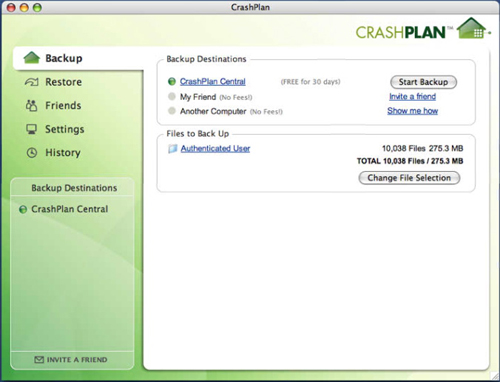The width and height of the screenshot is (500, 382).
Task: Click the Backup house icon in sidebar
Action: 32,58
